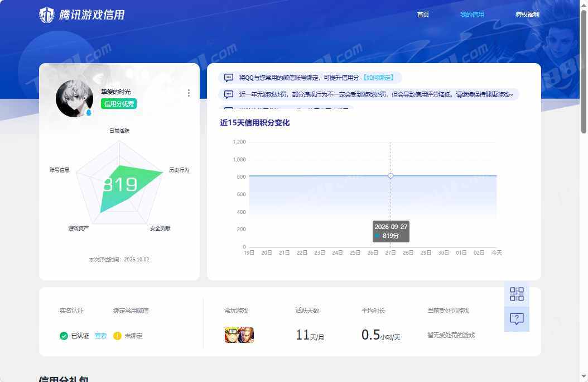Screen dimensions: 588x382
Task: Click the scrollbar down arrow
Action: point(584,376)
